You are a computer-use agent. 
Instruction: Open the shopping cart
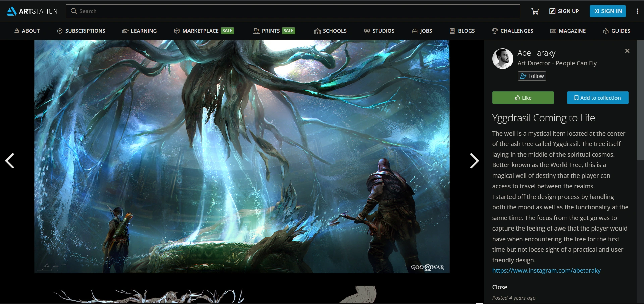535,11
